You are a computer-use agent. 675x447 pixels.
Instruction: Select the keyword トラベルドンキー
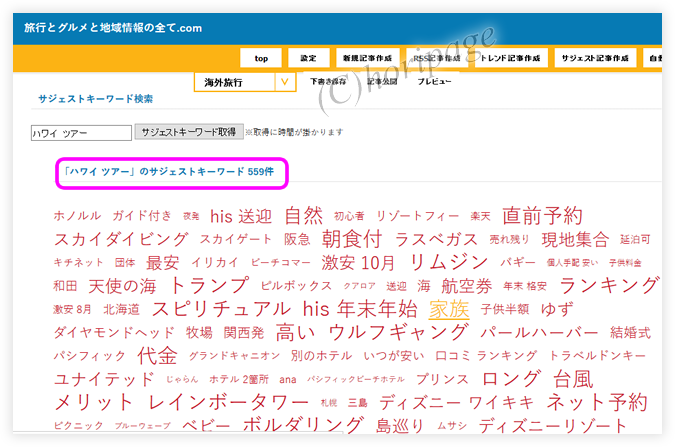[x=598, y=356]
